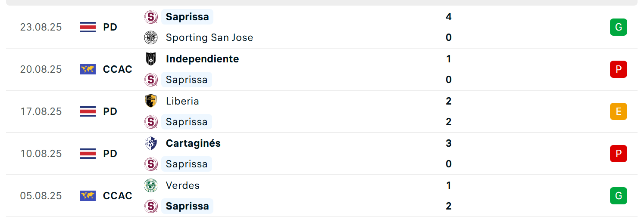Click the Independiente team crest icon

[x=151, y=59]
